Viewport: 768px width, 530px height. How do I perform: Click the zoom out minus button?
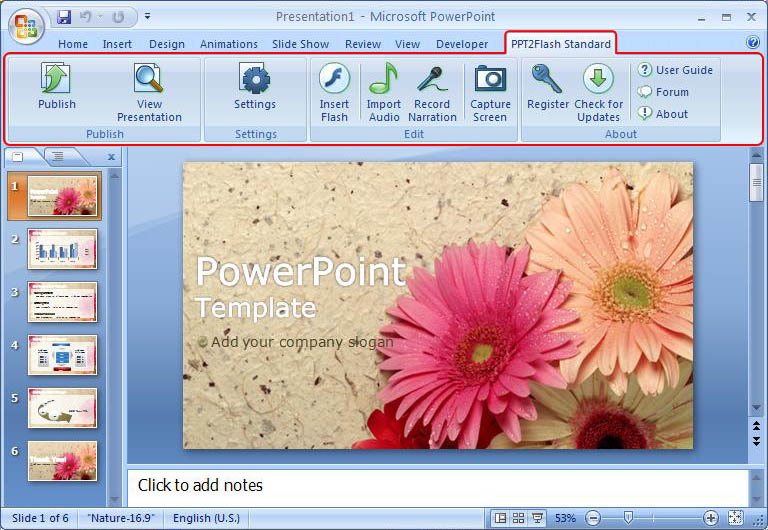coord(593,518)
